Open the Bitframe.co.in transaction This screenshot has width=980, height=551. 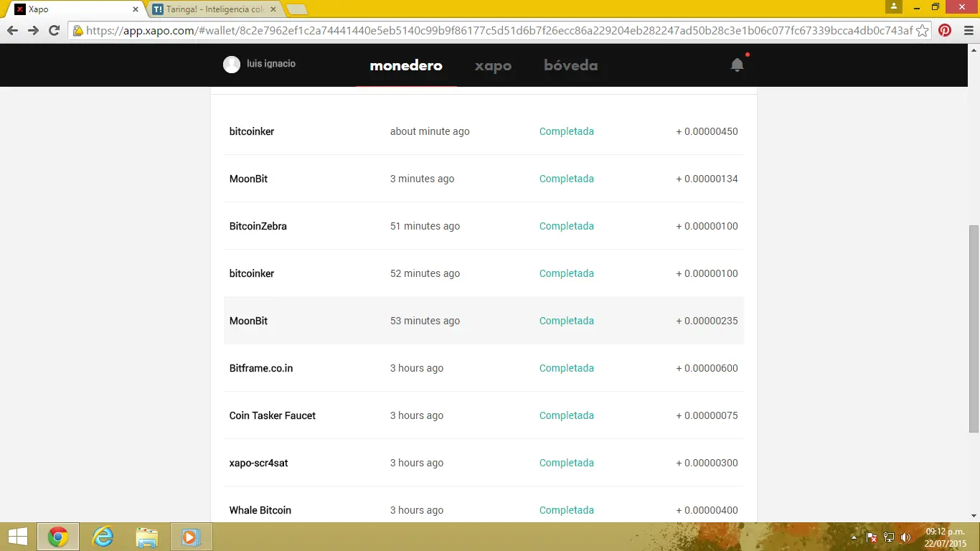tap(484, 368)
